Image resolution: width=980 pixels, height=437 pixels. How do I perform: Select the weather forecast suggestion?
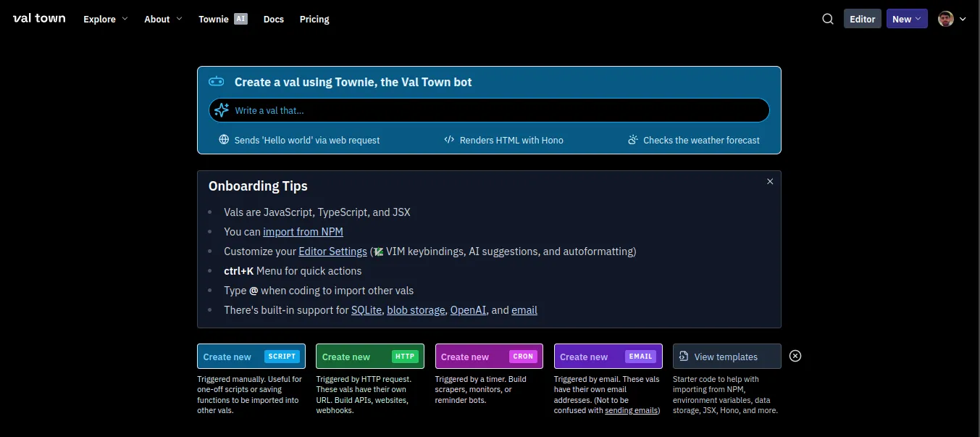(x=694, y=140)
